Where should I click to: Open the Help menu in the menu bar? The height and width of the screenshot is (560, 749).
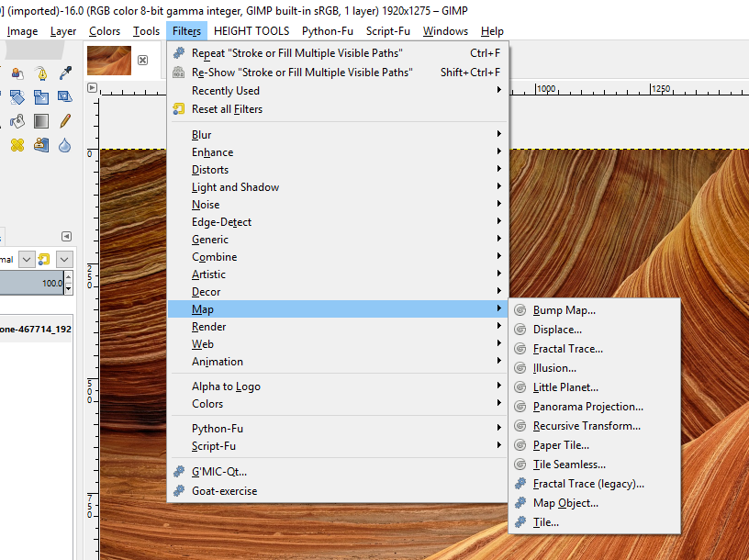[x=492, y=31]
